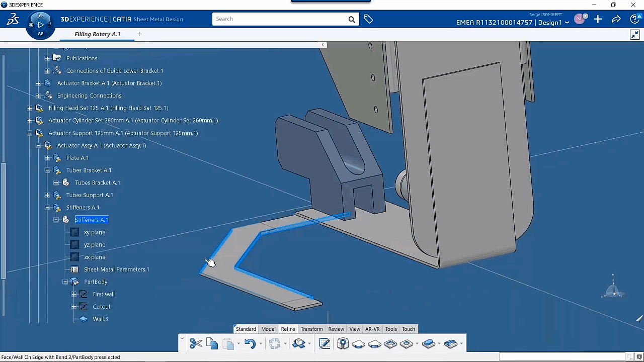Click the plus Add icon in top bar
This screenshot has height=362, width=644.
598,19
